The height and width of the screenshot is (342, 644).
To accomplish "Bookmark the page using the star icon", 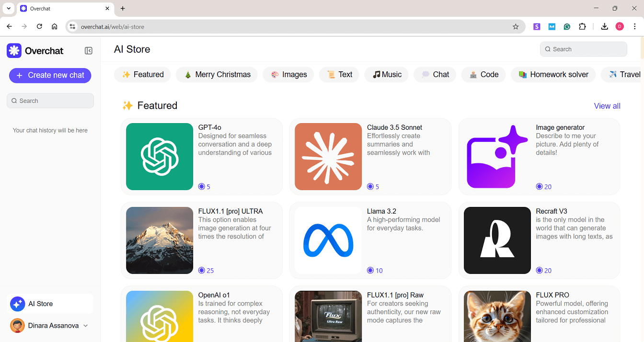I will click(x=516, y=27).
